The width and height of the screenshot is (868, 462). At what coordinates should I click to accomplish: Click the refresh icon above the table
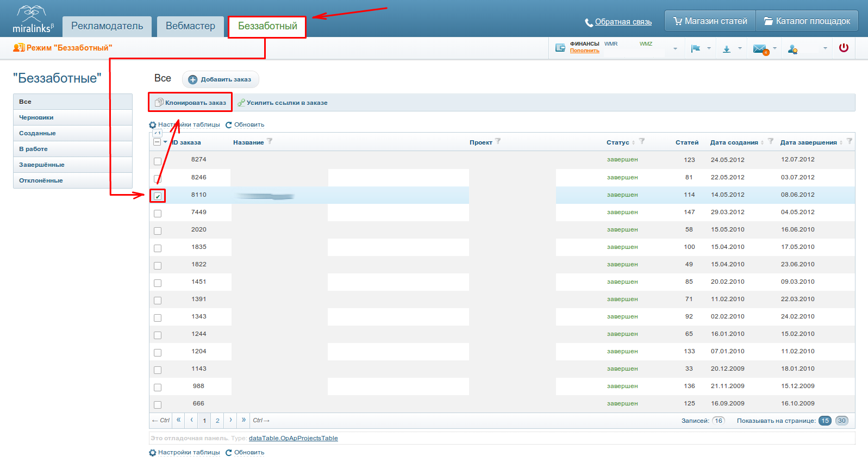click(x=229, y=125)
